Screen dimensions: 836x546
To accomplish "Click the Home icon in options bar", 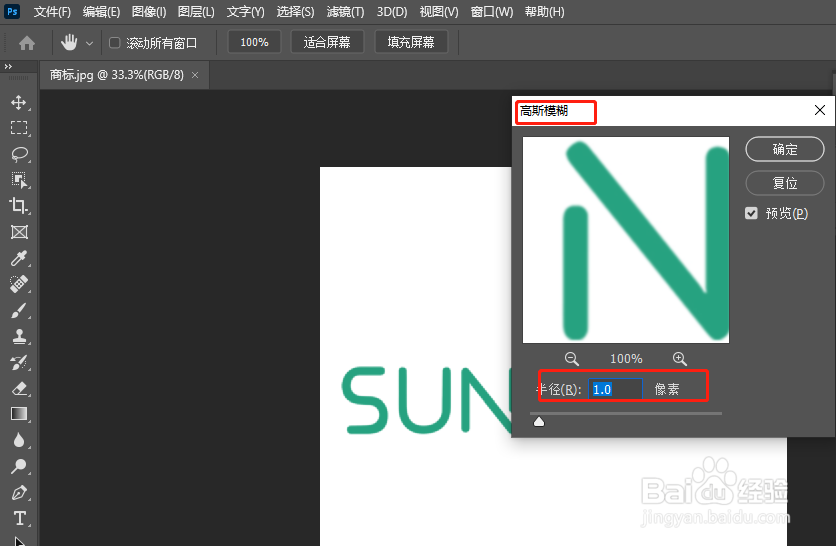I will point(27,43).
